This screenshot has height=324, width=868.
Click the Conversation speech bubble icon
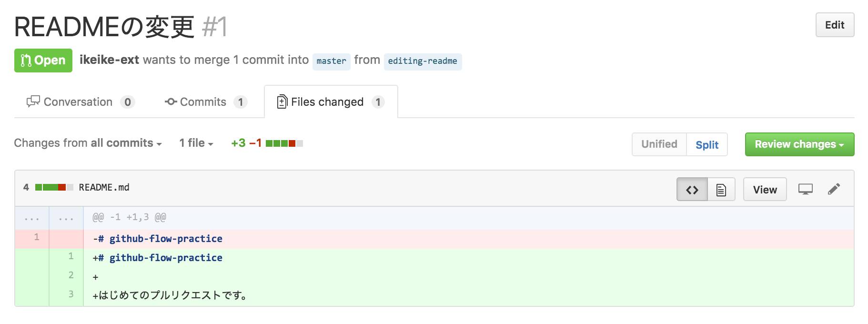pyautogui.click(x=33, y=101)
